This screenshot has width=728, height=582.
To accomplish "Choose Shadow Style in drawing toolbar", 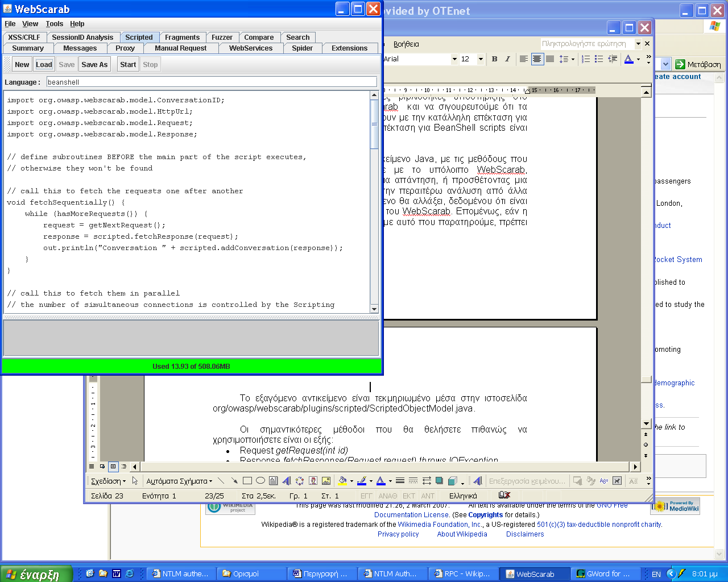I will click(x=439, y=481).
